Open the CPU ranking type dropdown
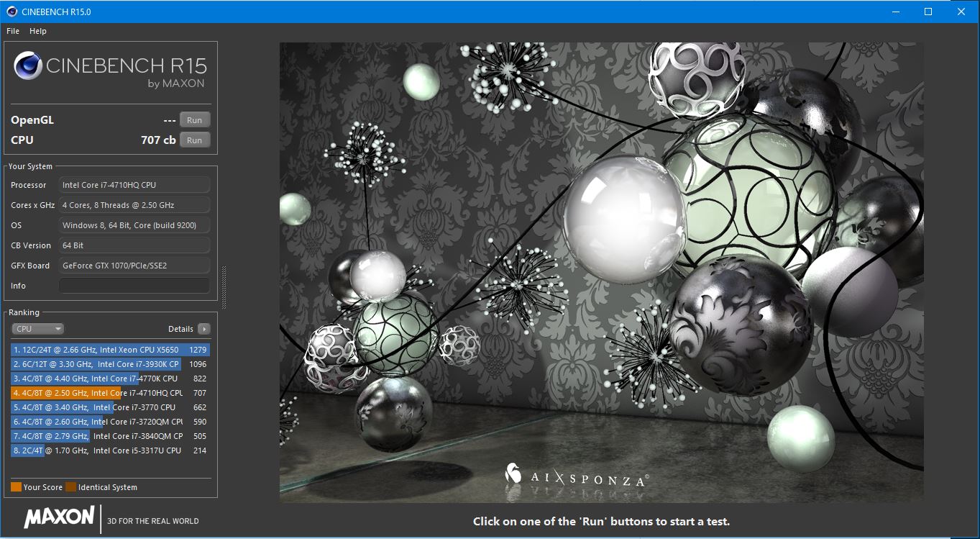The image size is (980, 539). click(x=37, y=329)
